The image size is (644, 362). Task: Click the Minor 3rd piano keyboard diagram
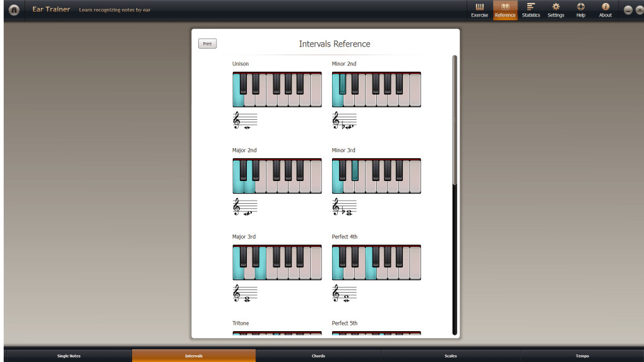pyautogui.click(x=376, y=176)
